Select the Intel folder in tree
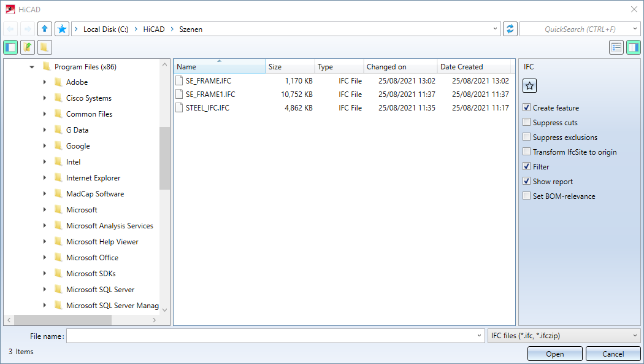The height and width of the screenshot is (364, 644). pyautogui.click(x=73, y=162)
